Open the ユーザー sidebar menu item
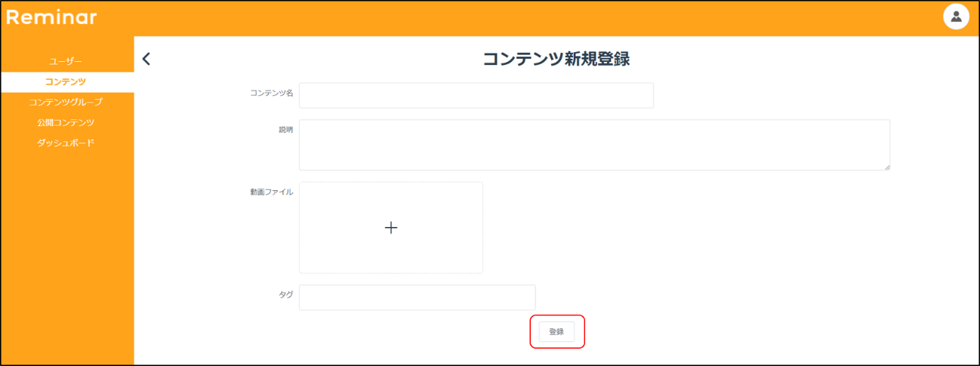The height and width of the screenshot is (366, 980). click(x=66, y=61)
